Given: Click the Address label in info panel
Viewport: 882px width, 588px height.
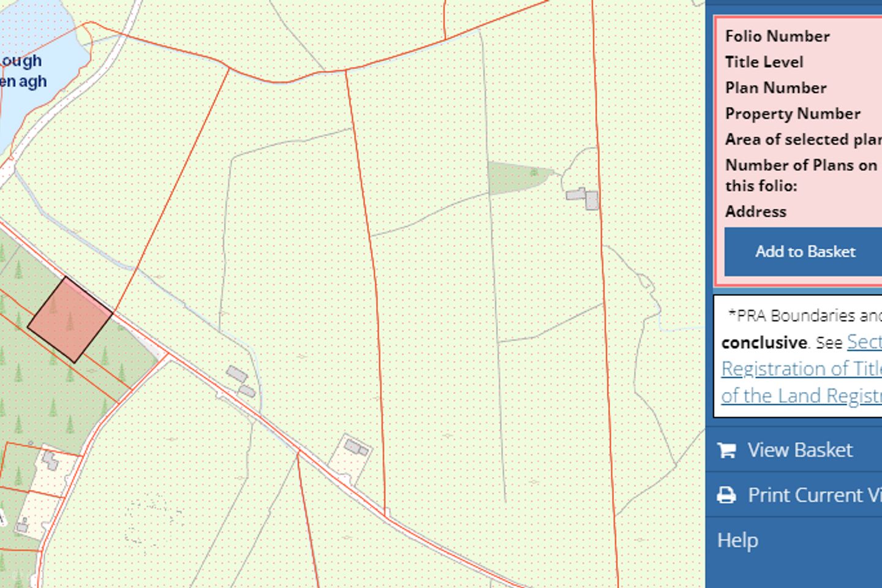Looking at the screenshot, I should pyautogui.click(x=756, y=211).
